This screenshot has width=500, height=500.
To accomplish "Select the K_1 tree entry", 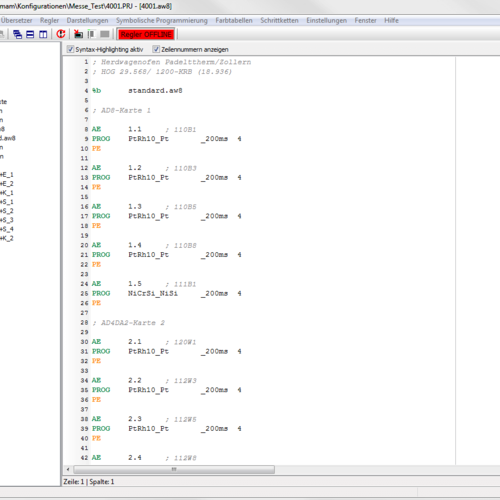I will point(7,193).
